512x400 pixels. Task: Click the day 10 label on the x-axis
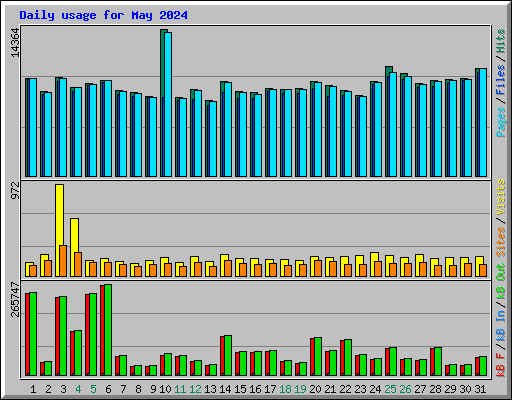click(165, 389)
